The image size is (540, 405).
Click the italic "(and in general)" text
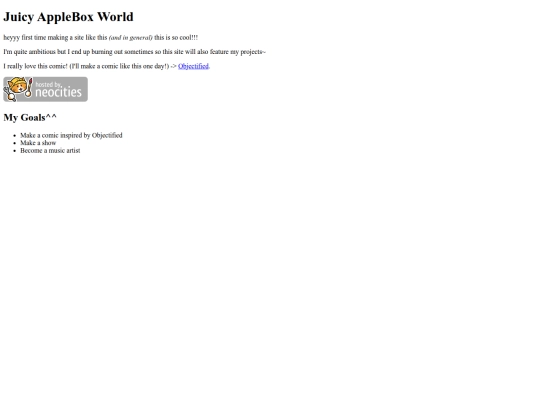[131, 38]
